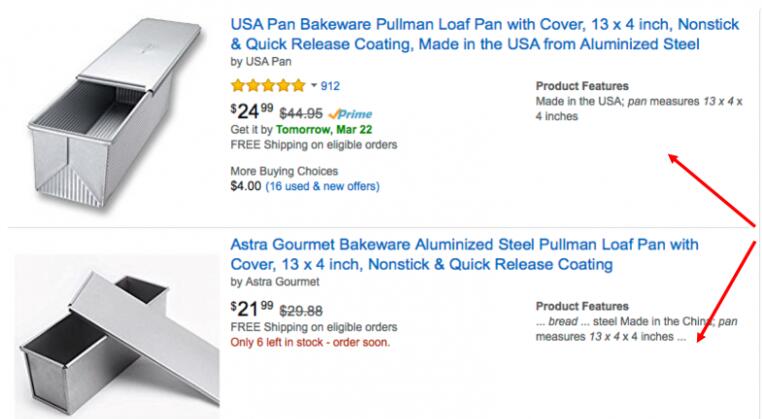Open the 16 used & new offers link
The image size is (762, 419).
(x=322, y=186)
